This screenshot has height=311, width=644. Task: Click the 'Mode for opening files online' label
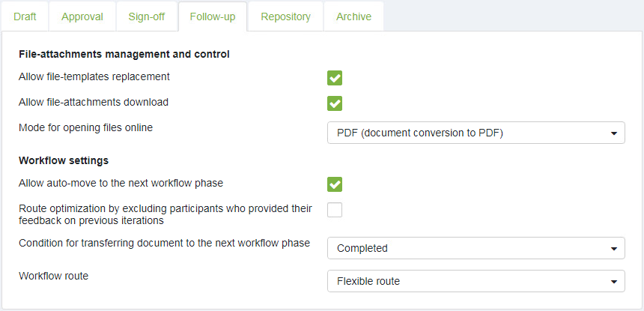pyautogui.click(x=85, y=127)
